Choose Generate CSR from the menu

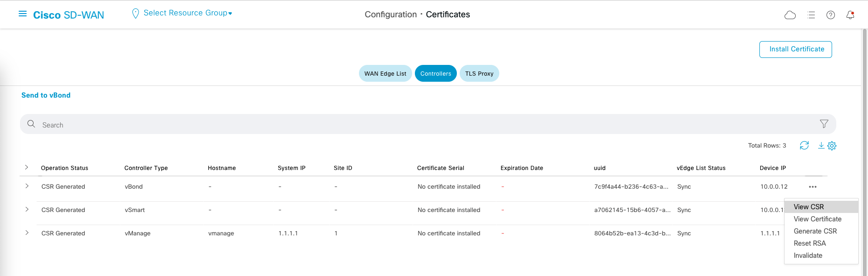coord(815,231)
